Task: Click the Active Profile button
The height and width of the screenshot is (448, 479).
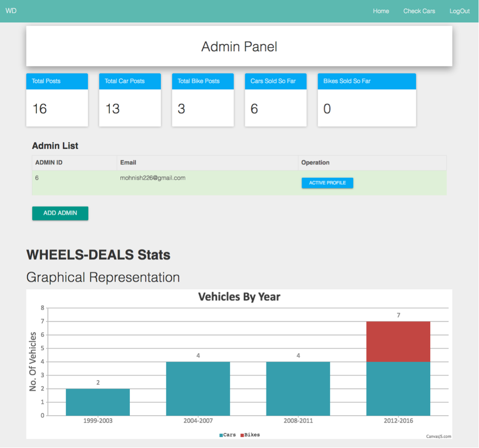Action: 327,183
